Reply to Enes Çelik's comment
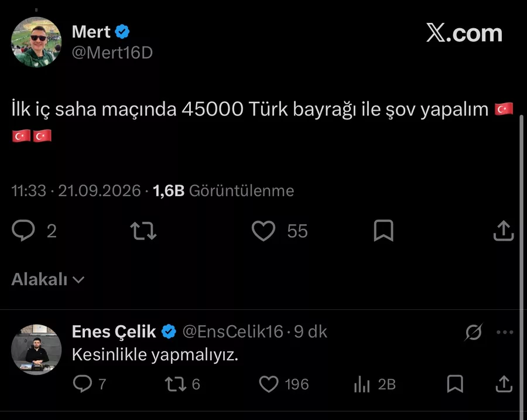The width and height of the screenshot is (527, 420). 83,384
